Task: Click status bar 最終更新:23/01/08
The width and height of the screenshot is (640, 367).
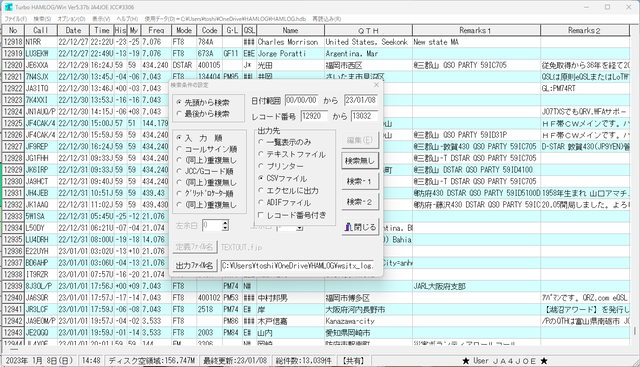Action: 235,361
